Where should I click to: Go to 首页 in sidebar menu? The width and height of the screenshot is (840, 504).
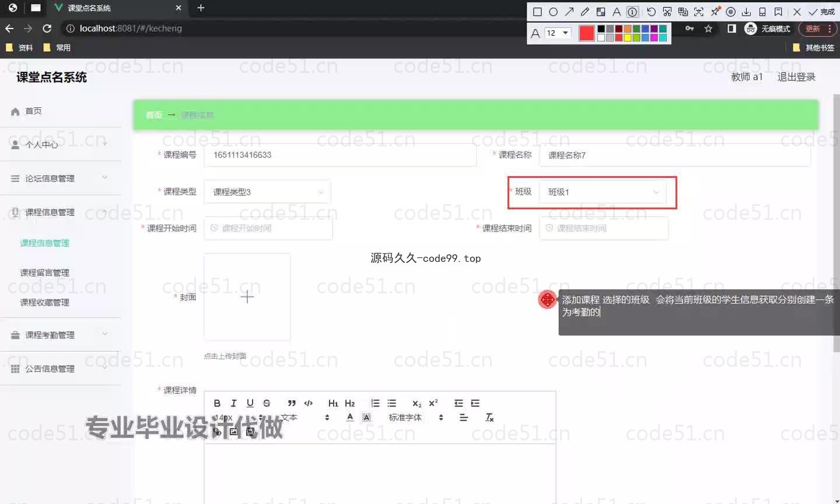(61, 111)
